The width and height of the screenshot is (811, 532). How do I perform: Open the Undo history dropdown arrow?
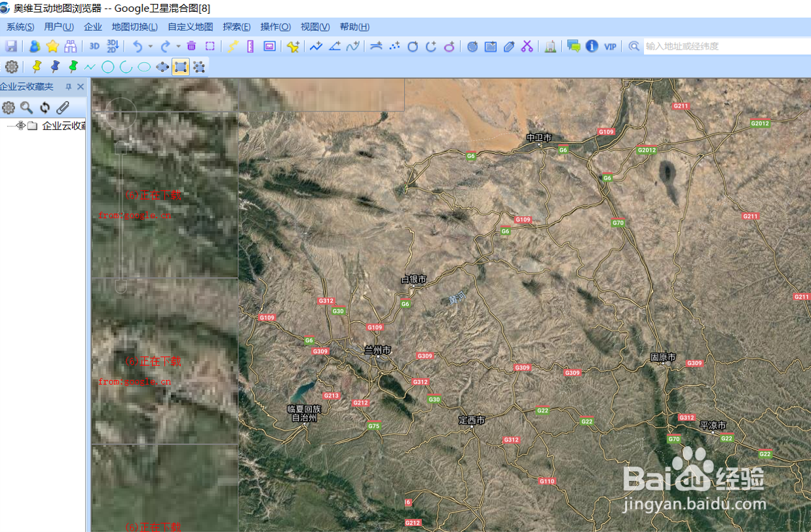pyautogui.click(x=151, y=47)
